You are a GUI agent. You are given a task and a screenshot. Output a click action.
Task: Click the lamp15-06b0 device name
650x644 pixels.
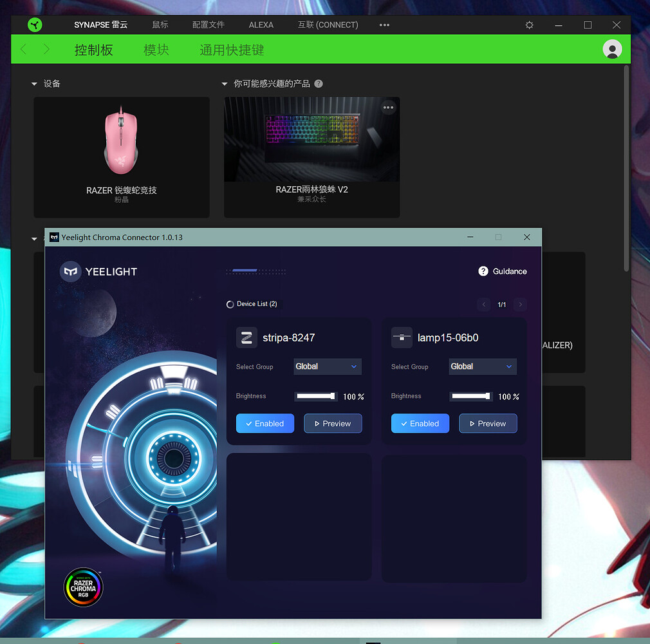tap(448, 337)
